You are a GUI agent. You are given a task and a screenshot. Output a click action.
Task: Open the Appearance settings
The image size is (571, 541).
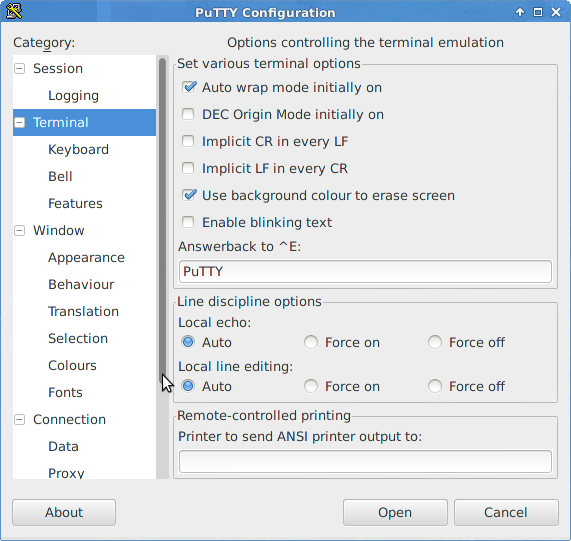coord(86,257)
